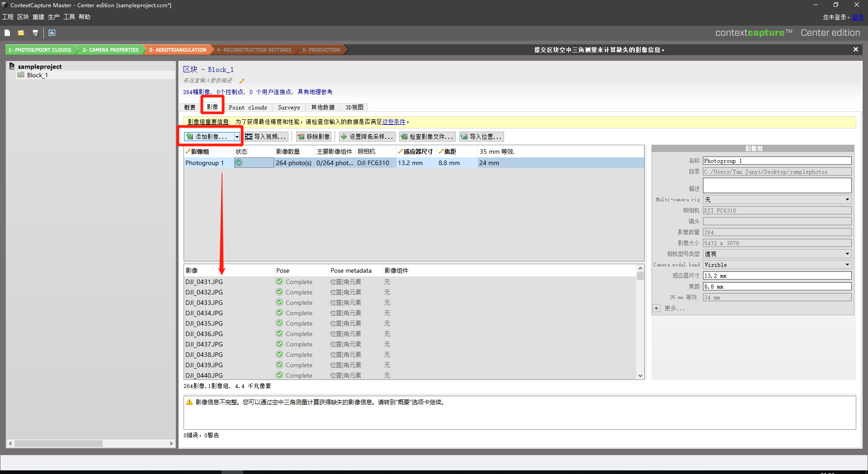Screen dimensions: 868x474
Task: Select the Block_1 tree item
Action: pos(37,75)
